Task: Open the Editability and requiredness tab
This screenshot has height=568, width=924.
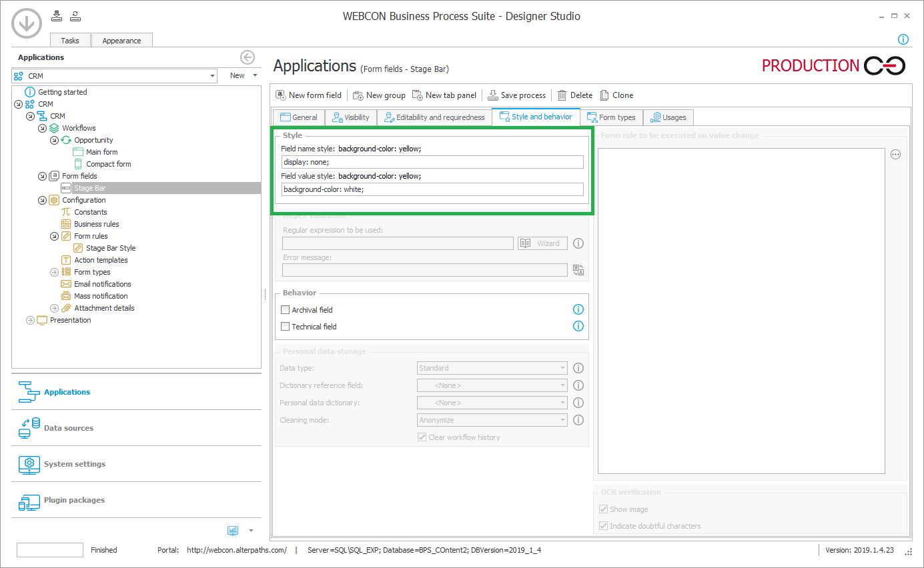Action: tap(434, 117)
